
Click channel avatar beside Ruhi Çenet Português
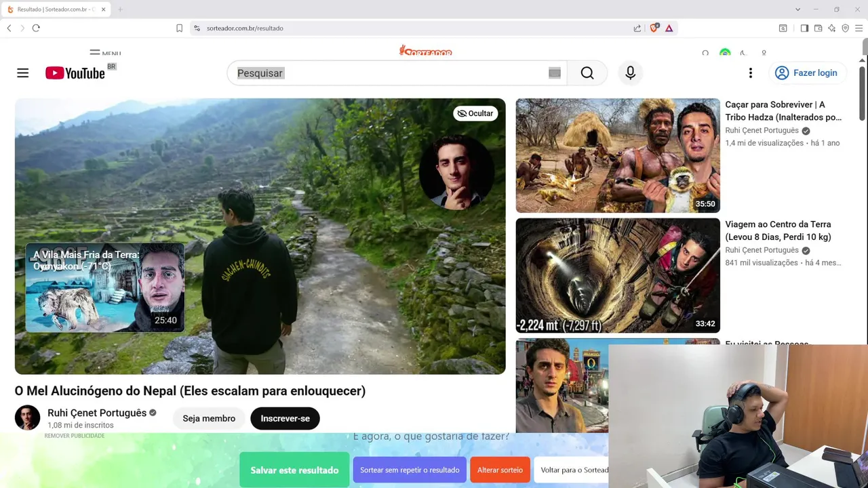(28, 418)
